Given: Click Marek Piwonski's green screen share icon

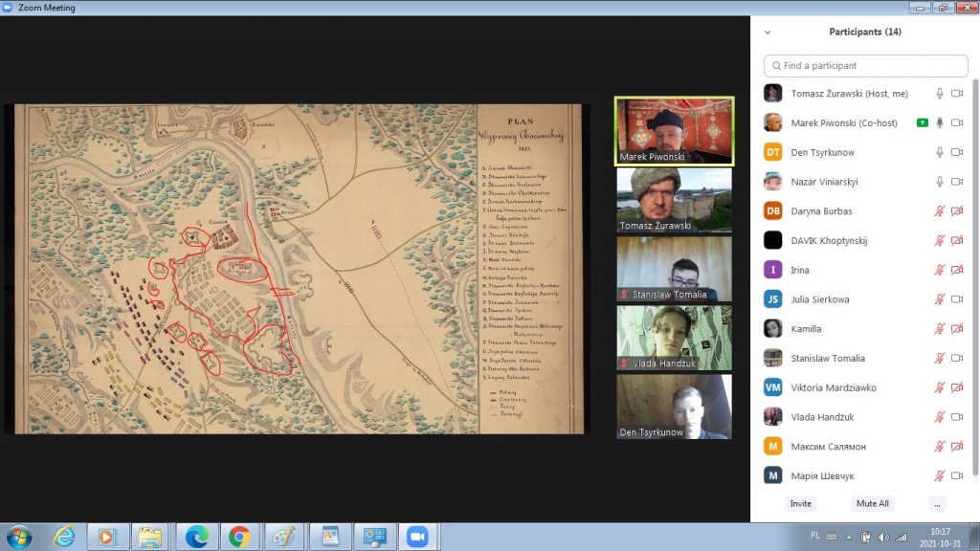Looking at the screenshot, I should [x=922, y=122].
